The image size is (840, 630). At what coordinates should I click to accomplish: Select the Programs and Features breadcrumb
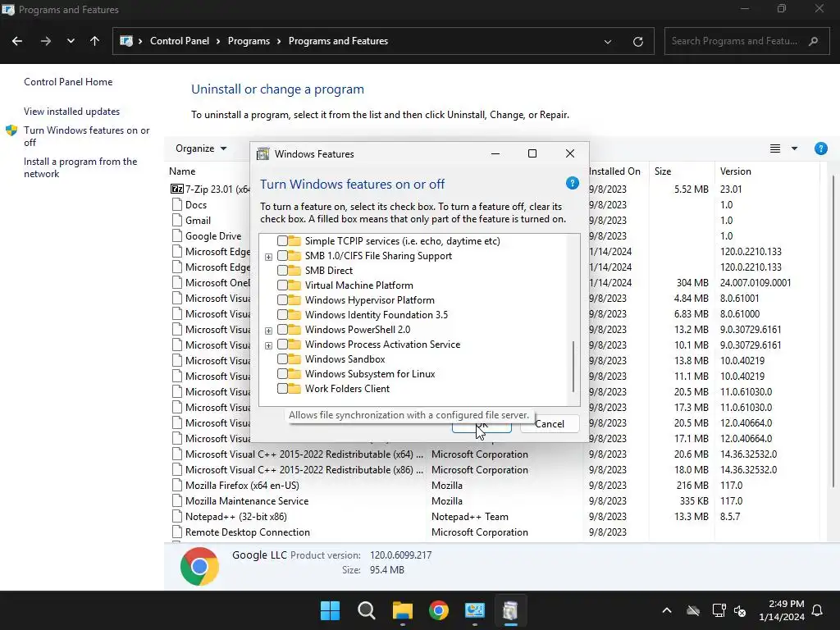338,41
